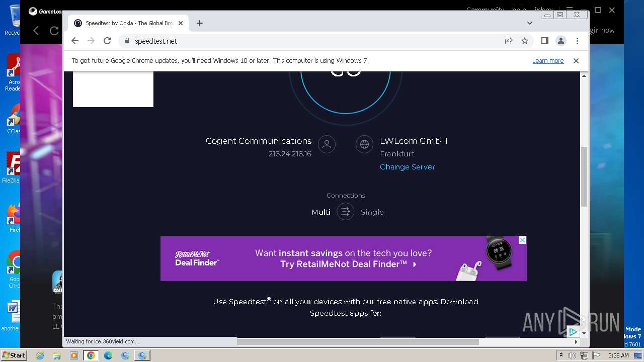Click the taskbar clock showing 3:35 AM

point(618,355)
